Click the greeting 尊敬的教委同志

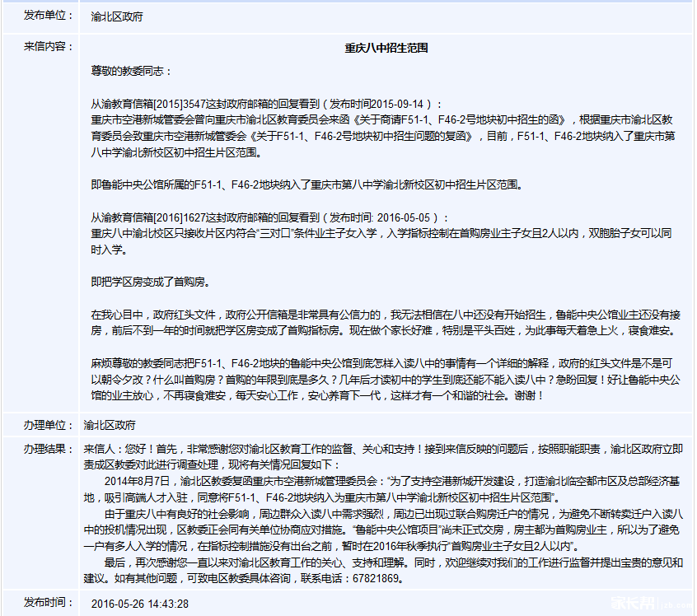point(130,71)
